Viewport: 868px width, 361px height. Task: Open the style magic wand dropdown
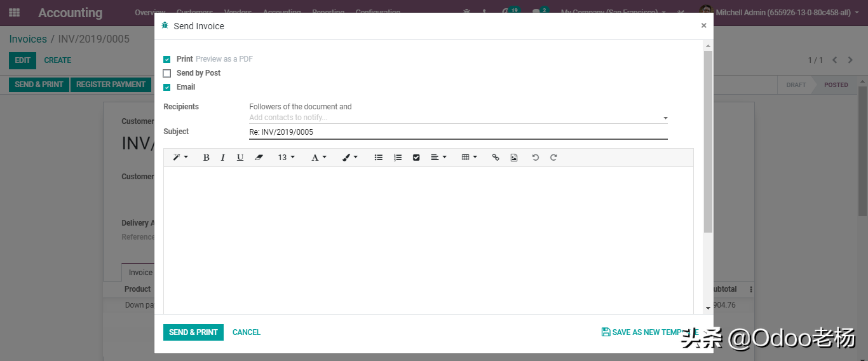tap(180, 158)
